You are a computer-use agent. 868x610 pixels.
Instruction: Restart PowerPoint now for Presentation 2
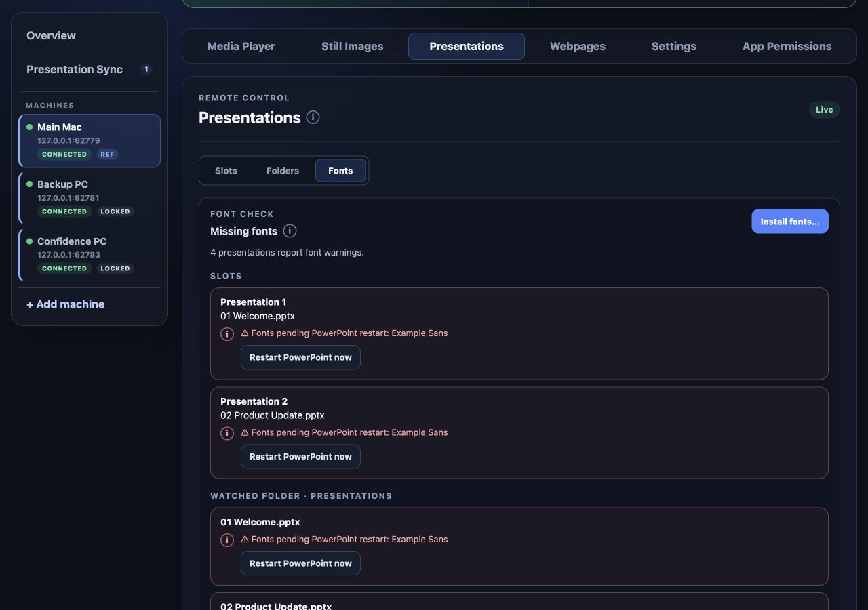pyautogui.click(x=300, y=456)
